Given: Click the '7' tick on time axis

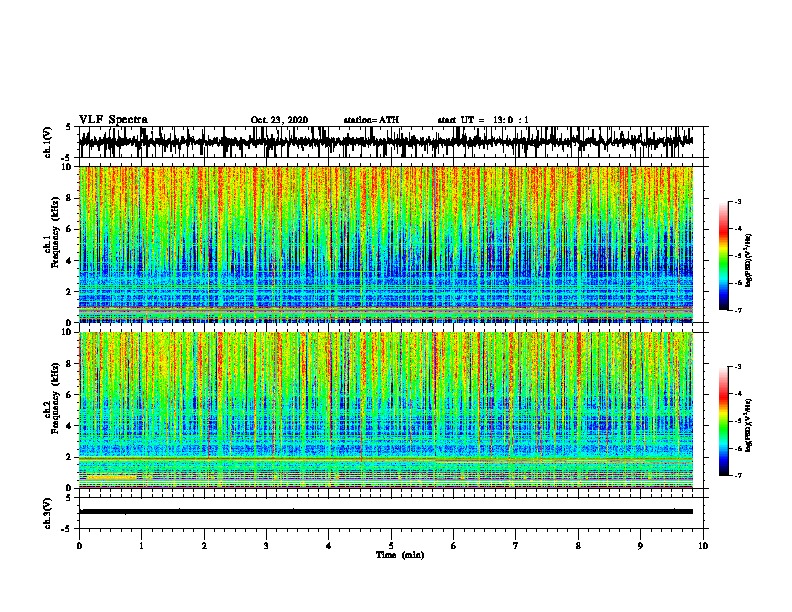Looking at the screenshot, I should (x=516, y=546).
